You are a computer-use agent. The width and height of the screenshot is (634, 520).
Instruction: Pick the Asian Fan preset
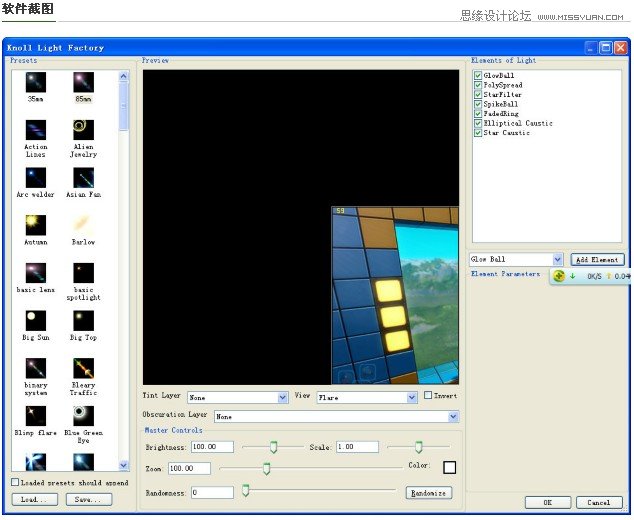(x=83, y=178)
